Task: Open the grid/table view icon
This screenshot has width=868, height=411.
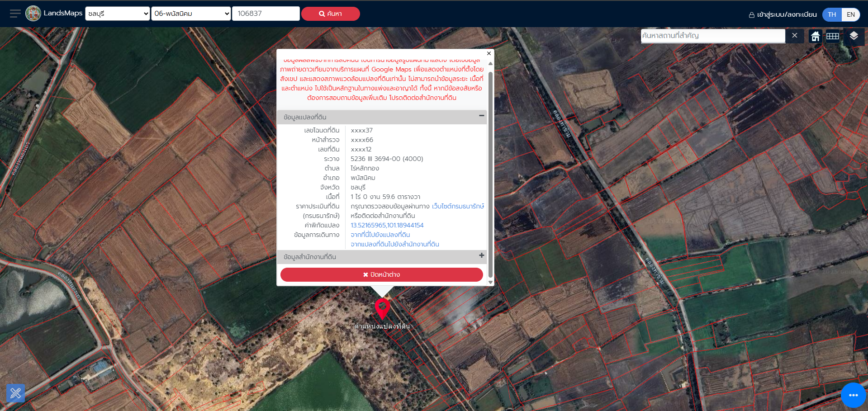Action: 832,36
